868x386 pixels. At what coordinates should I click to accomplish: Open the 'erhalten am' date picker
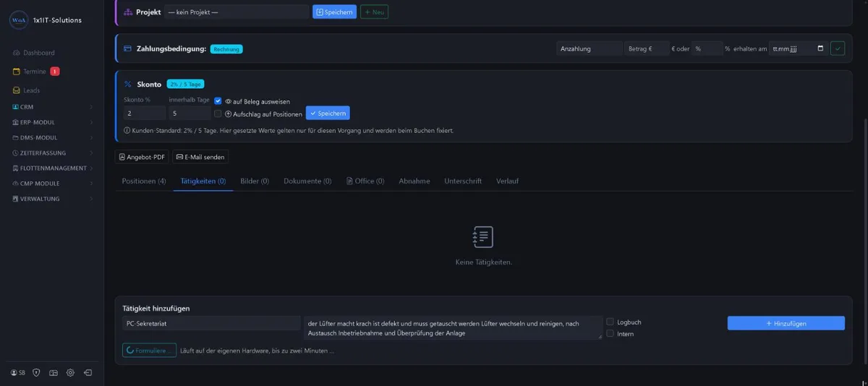[798, 48]
